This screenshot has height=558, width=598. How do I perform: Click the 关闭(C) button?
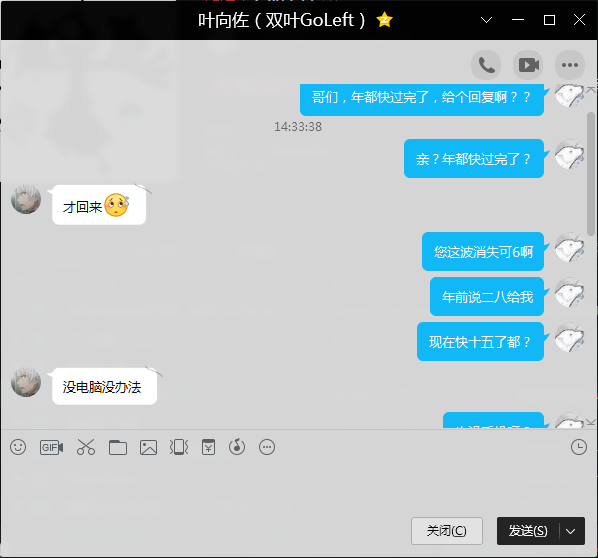(447, 531)
